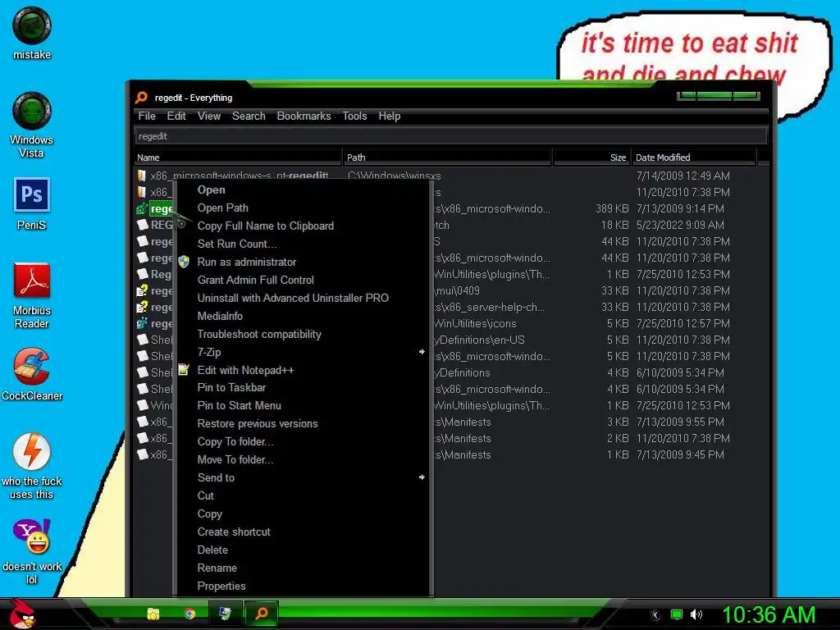Sort by the Size column header
The width and height of the screenshot is (840, 630).
coord(591,157)
